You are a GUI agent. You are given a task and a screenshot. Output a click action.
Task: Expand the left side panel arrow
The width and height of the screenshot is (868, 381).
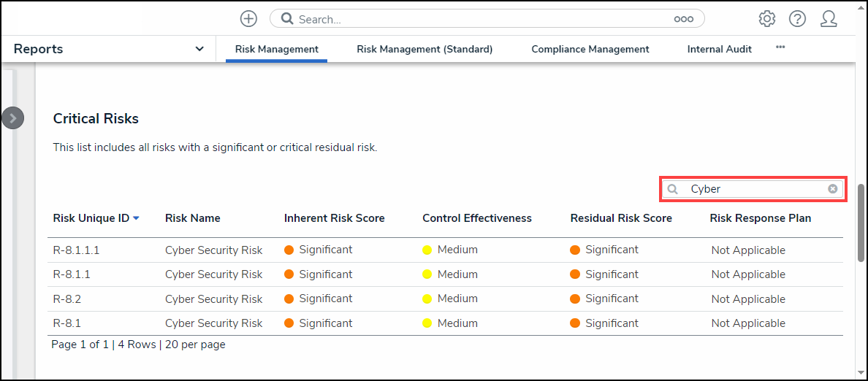pos(12,118)
